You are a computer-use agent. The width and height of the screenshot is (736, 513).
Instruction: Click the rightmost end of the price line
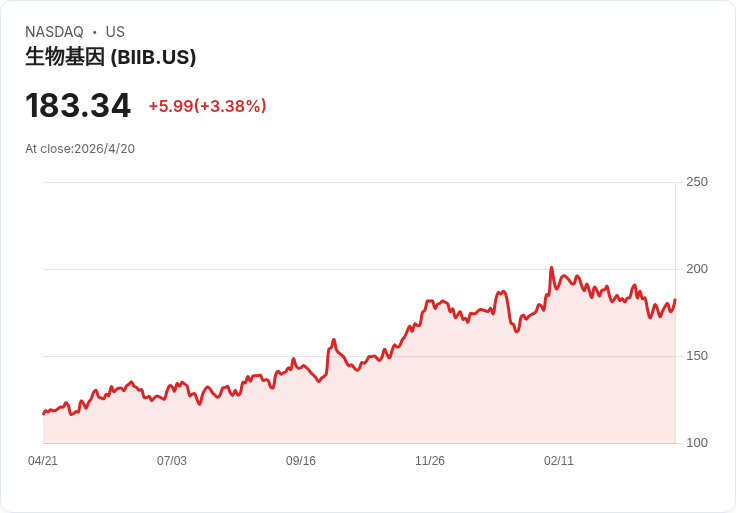675,299
